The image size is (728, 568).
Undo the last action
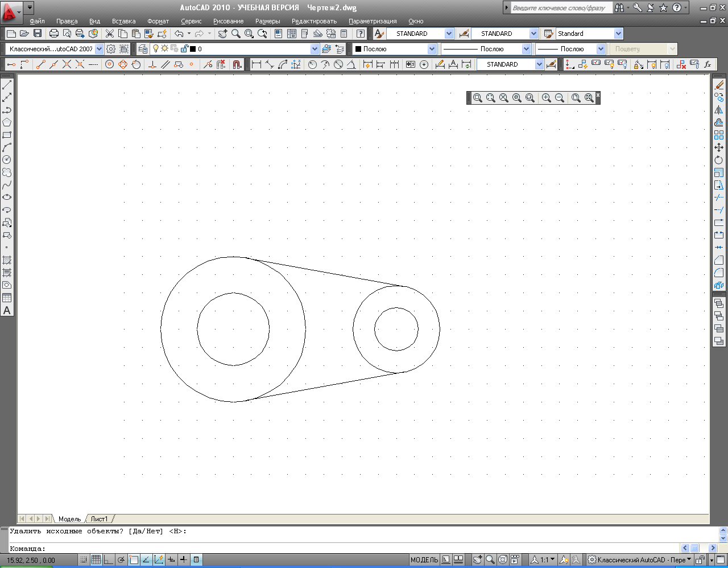pos(179,34)
